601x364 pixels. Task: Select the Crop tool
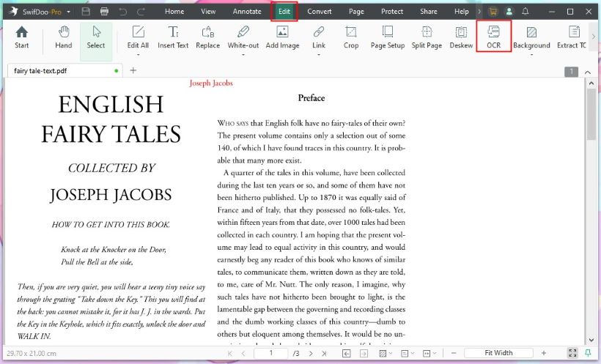click(351, 37)
